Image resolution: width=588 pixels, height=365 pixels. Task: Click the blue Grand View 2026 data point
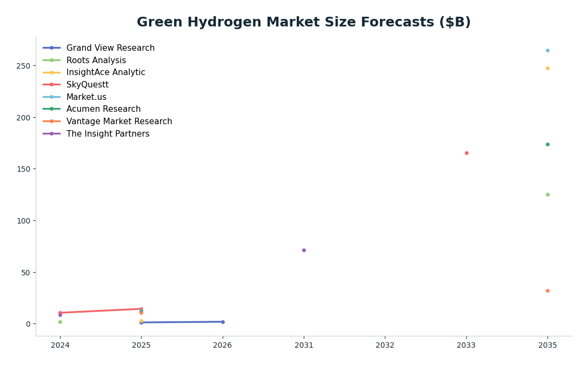coord(223,322)
